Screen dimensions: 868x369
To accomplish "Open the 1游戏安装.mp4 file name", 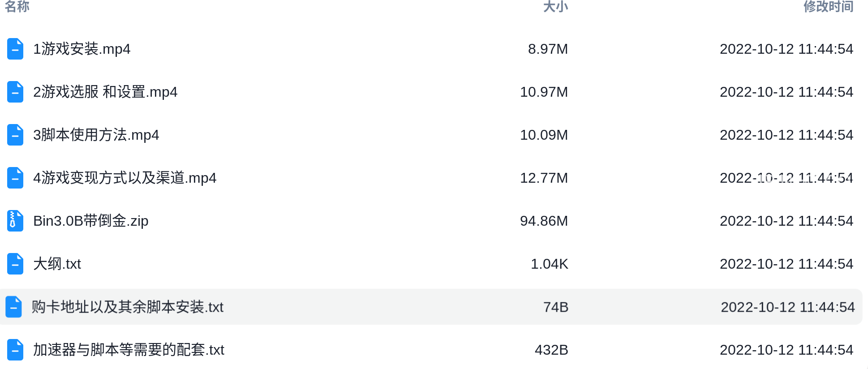I will coord(82,49).
